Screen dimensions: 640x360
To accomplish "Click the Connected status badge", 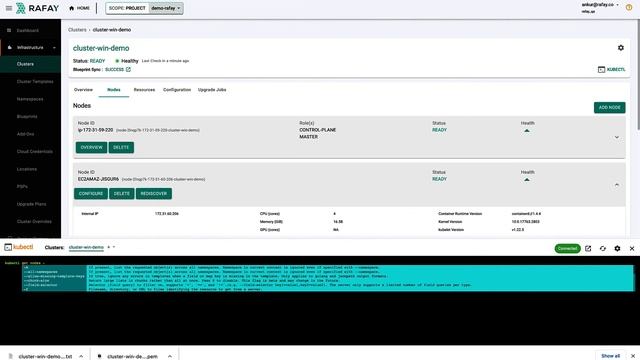I will [x=567, y=248].
